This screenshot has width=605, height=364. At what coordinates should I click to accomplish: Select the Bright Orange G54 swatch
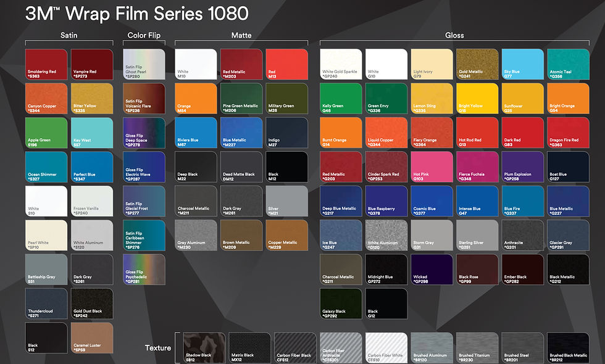pyautogui.click(x=569, y=99)
